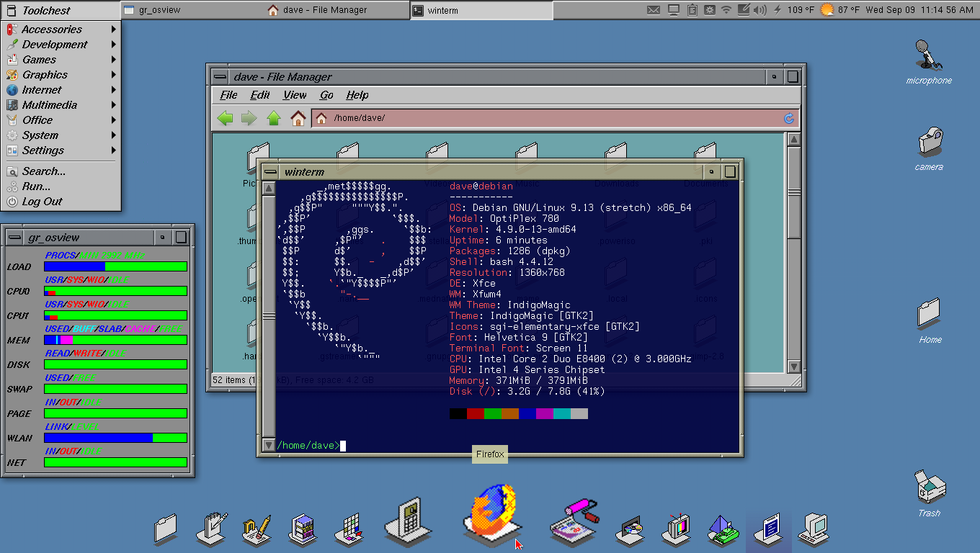Click winterm scrollbar up arrow
The image size is (980, 553).
click(x=269, y=189)
